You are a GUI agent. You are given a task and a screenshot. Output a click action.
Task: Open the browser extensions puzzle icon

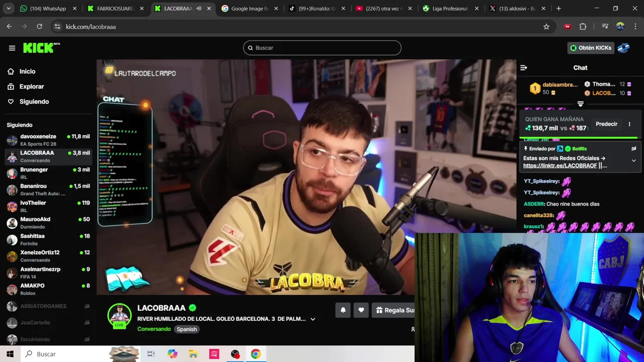click(583, 27)
